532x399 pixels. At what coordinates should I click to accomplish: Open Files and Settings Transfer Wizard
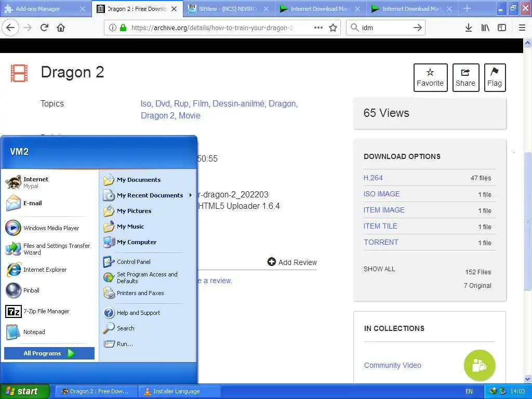[49, 249]
